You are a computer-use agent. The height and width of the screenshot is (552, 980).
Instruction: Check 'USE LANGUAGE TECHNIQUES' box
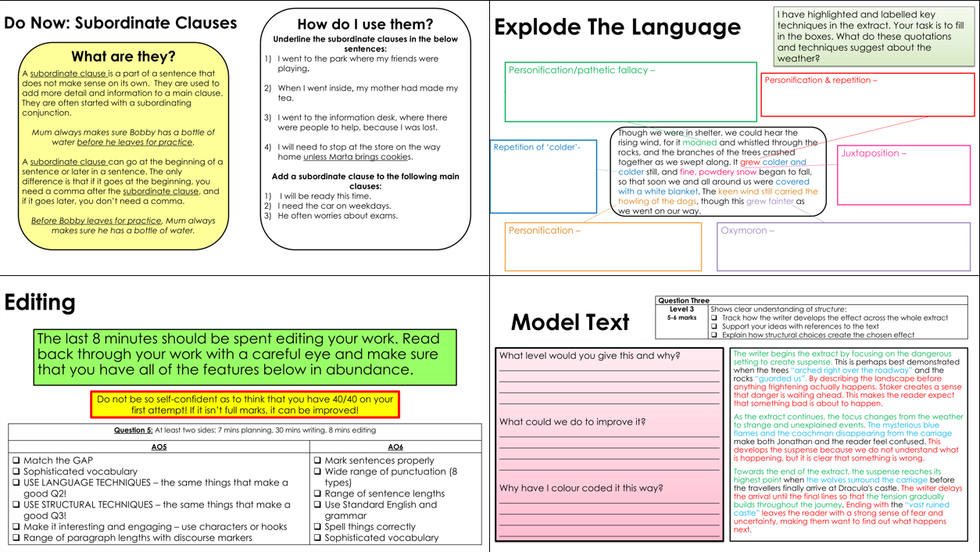[16, 482]
